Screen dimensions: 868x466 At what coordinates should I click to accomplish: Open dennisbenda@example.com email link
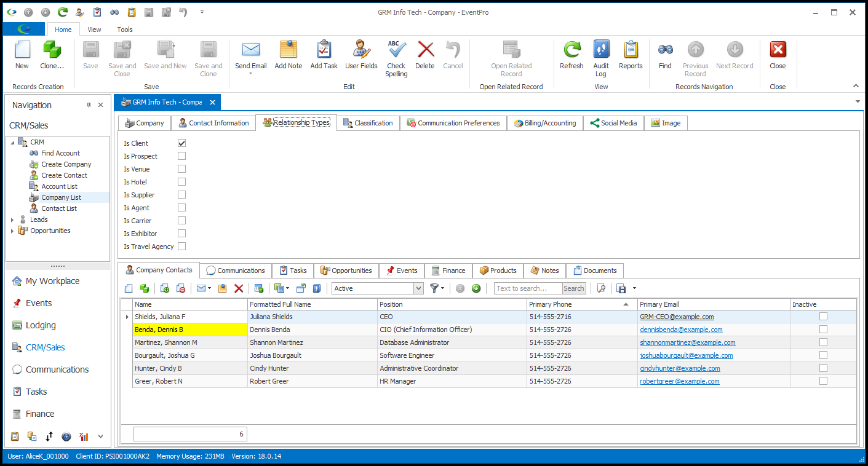[681, 330]
